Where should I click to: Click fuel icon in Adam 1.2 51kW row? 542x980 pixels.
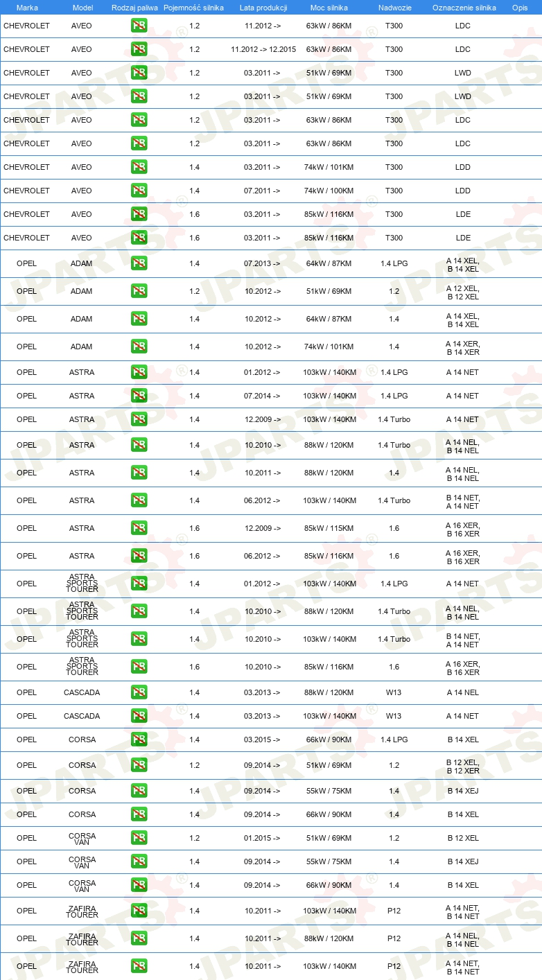click(x=139, y=291)
